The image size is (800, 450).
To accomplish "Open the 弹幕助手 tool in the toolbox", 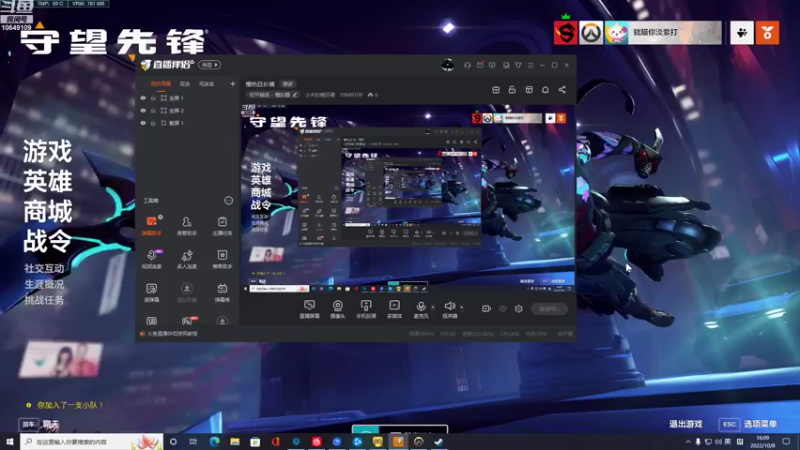I will pyautogui.click(x=152, y=226).
